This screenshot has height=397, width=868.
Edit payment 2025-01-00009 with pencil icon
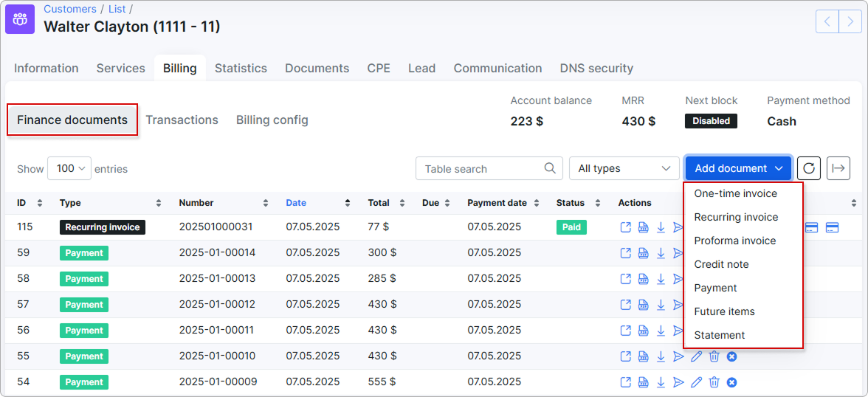point(697,382)
